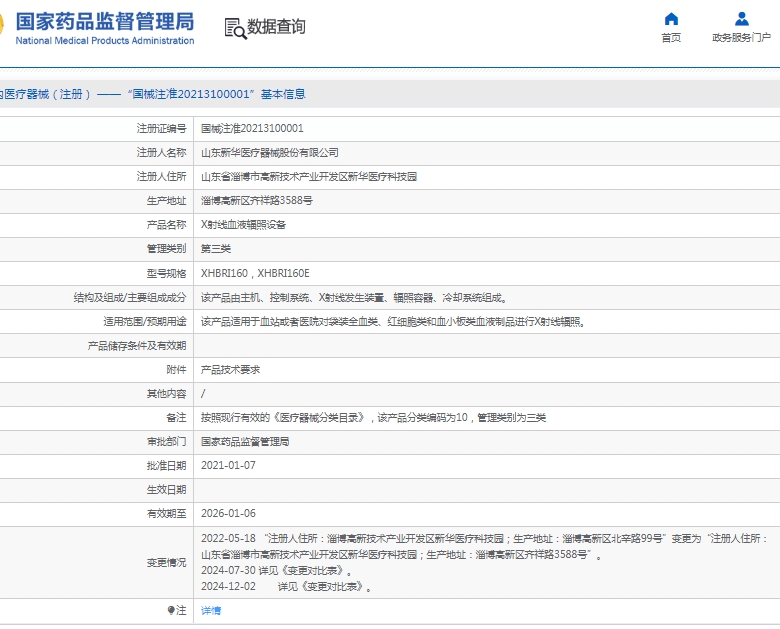Click the 政务服务门户 text label
780x629 pixels.
click(x=741, y=38)
